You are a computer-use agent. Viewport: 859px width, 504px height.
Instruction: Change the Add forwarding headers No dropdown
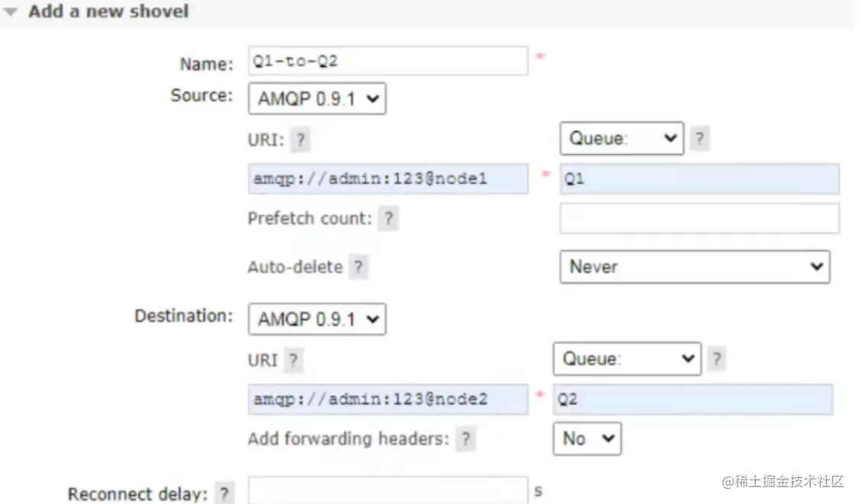pyautogui.click(x=587, y=438)
